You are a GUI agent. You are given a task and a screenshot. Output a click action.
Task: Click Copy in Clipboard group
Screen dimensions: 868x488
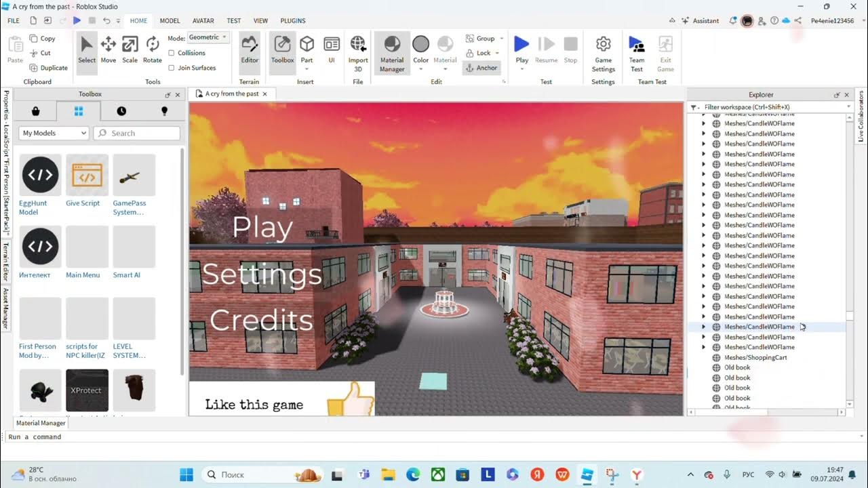[43, 39]
